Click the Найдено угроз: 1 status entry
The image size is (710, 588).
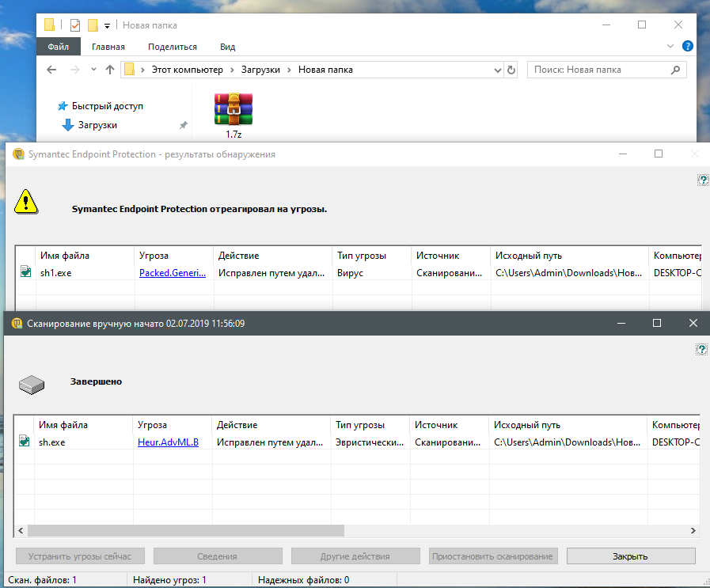pos(170,580)
